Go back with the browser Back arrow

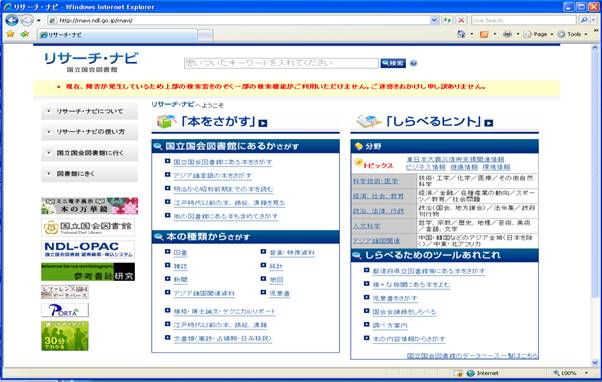pos(12,20)
